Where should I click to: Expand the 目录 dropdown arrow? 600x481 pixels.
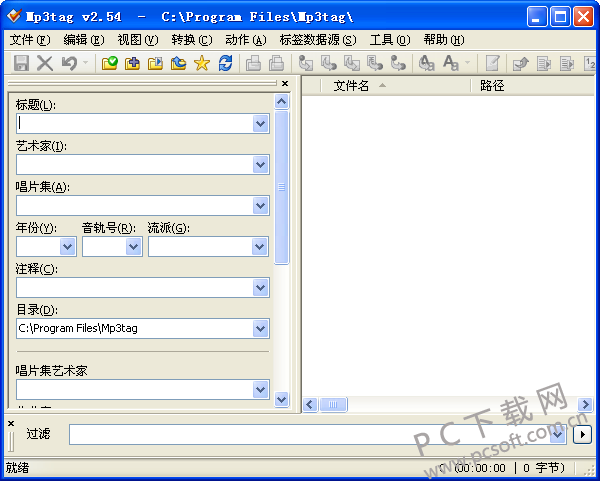(261, 329)
